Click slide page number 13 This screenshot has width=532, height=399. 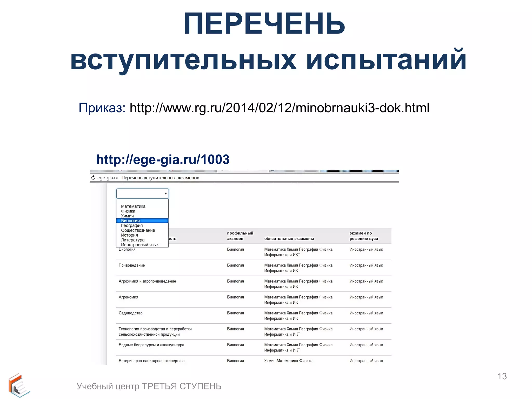click(502, 376)
